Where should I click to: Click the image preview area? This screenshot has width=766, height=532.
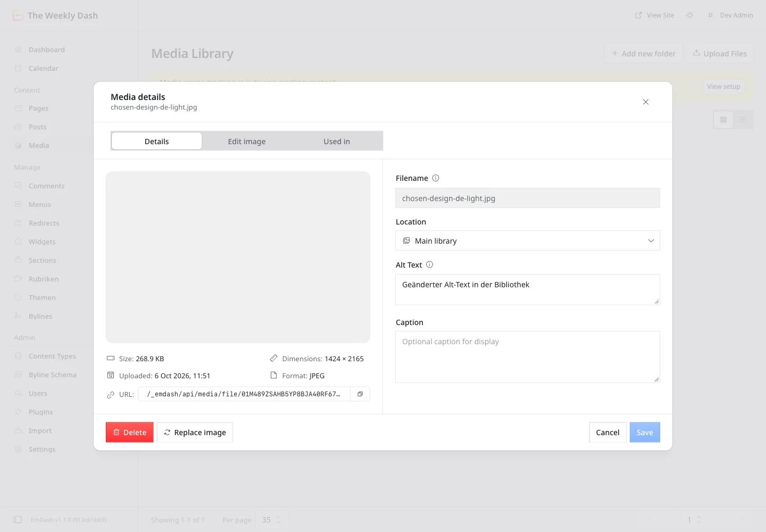[x=238, y=257]
